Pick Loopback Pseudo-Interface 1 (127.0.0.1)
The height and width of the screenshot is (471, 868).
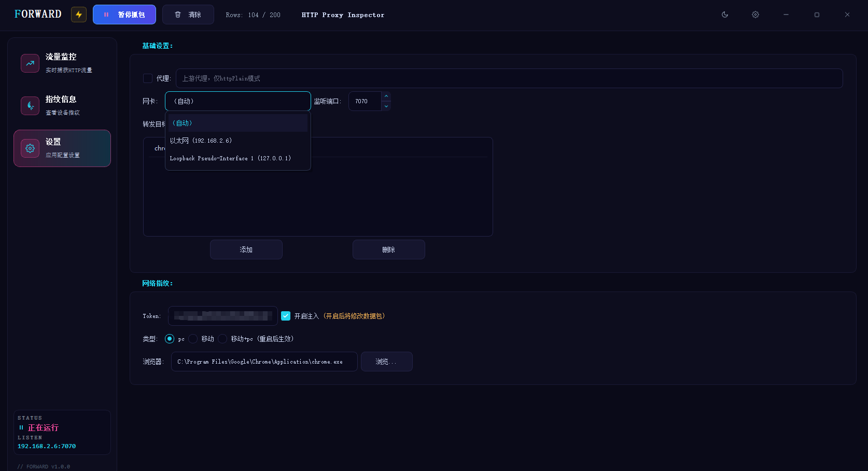[238, 158]
